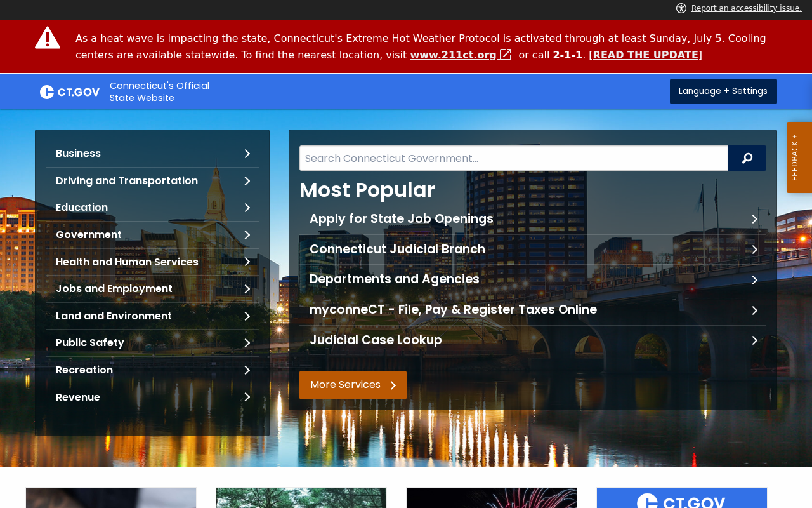The height and width of the screenshot is (508, 812).
Task: Click the chevron beside Apply for State Job Openings
Action: click(x=755, y=219)
